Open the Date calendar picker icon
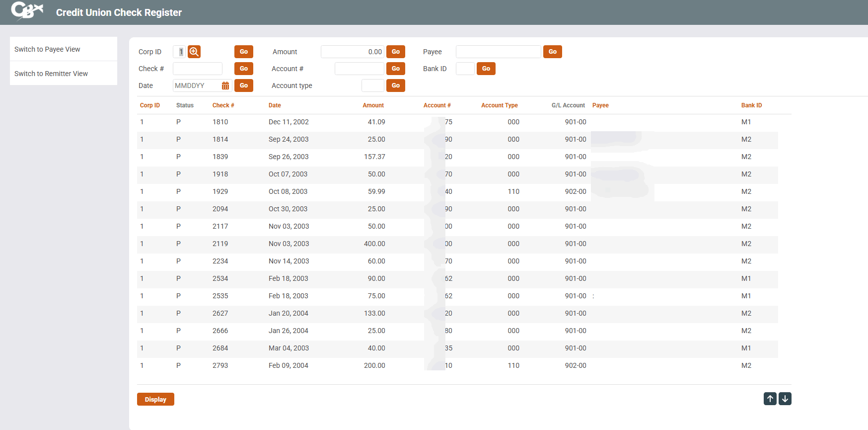This screenshot has width=868, height=430. click(225, 86)
